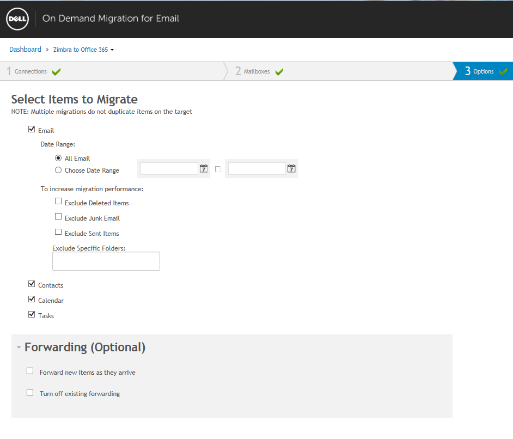
Task: Open the start date calendar picker
Action: [204, 169]
